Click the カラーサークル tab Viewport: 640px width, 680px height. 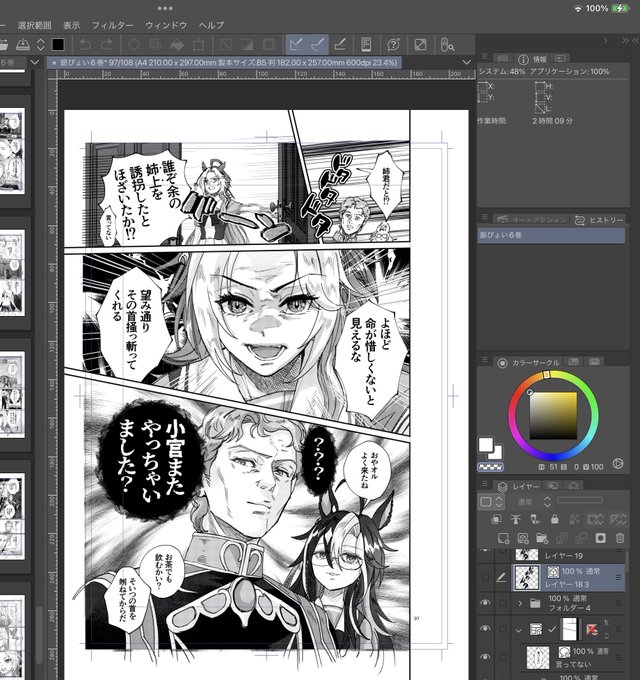coord(529,363)
